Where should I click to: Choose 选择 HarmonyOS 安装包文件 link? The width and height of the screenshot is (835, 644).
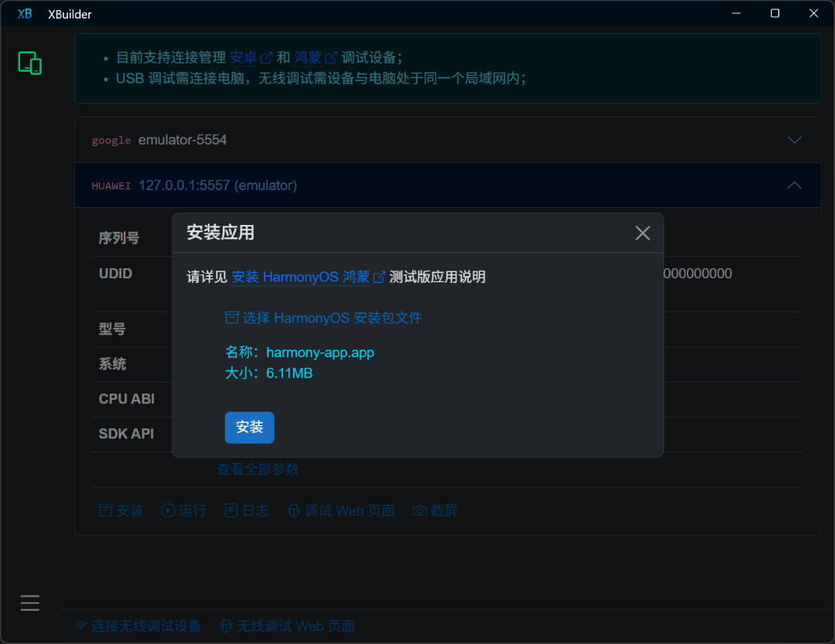click(x=323, y=318)
